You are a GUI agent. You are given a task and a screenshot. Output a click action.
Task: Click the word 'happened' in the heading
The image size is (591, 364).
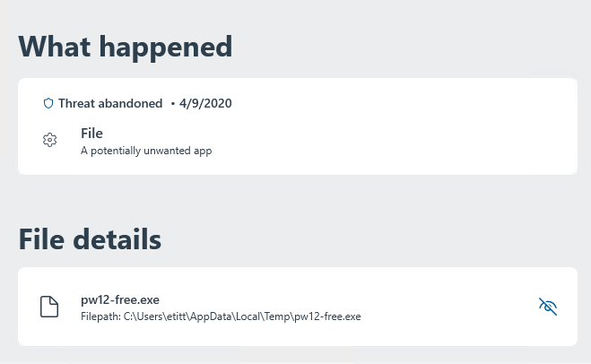[x=166, y=48]
